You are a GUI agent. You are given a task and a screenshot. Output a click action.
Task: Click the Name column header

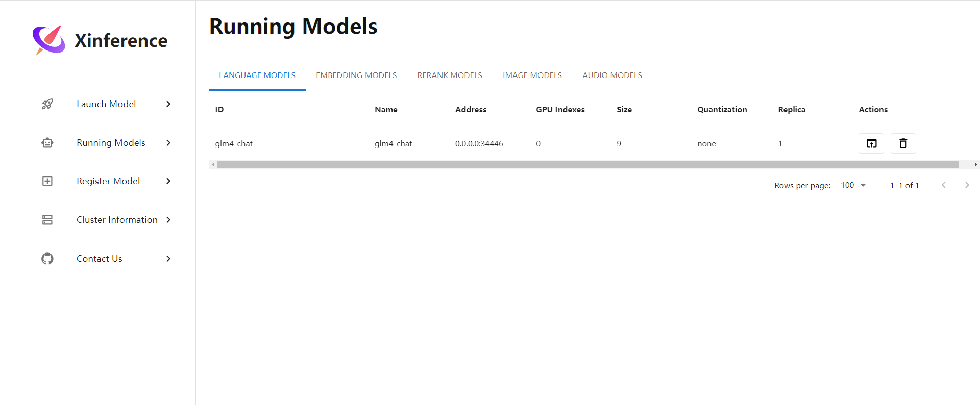[386, 110]
